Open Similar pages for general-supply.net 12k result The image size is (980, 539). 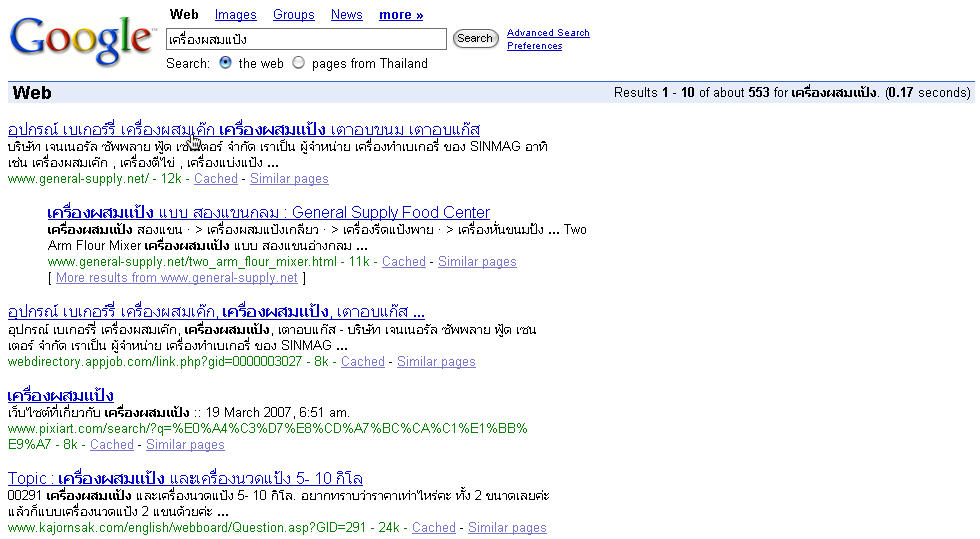(x=289, y=179)
